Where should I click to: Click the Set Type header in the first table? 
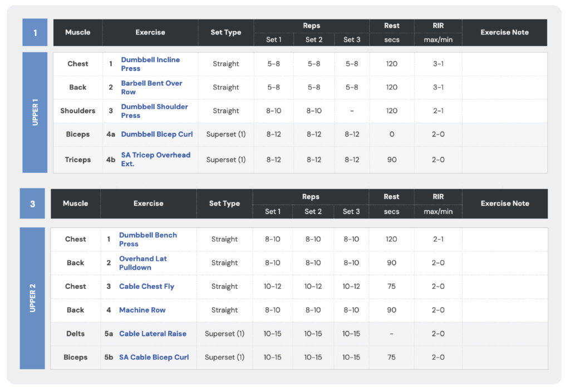point(225,32)
